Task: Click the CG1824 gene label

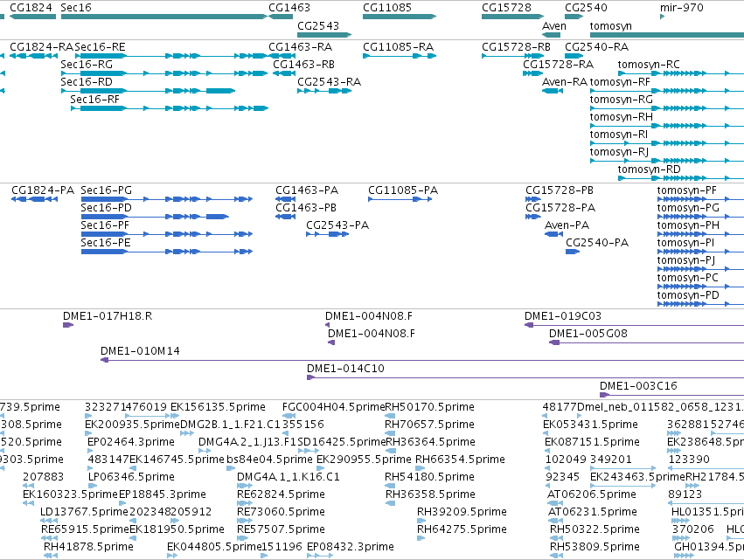Action: [x=31, y=8]
